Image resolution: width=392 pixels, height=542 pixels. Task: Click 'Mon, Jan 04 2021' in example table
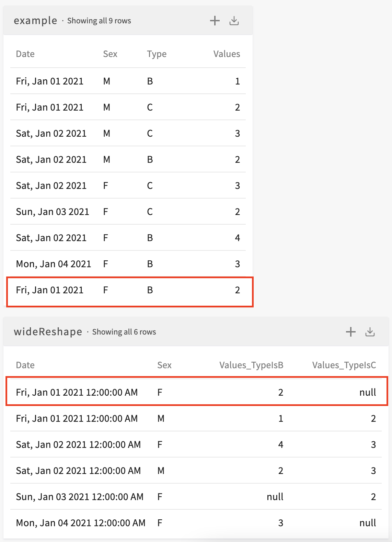[x=54, y=264]
